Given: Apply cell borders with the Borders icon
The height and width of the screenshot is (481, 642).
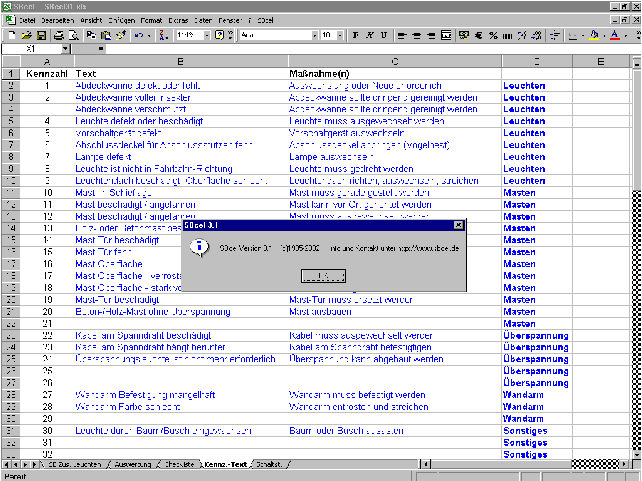Looking at the screenshot, I should click(x=573, y=36).
